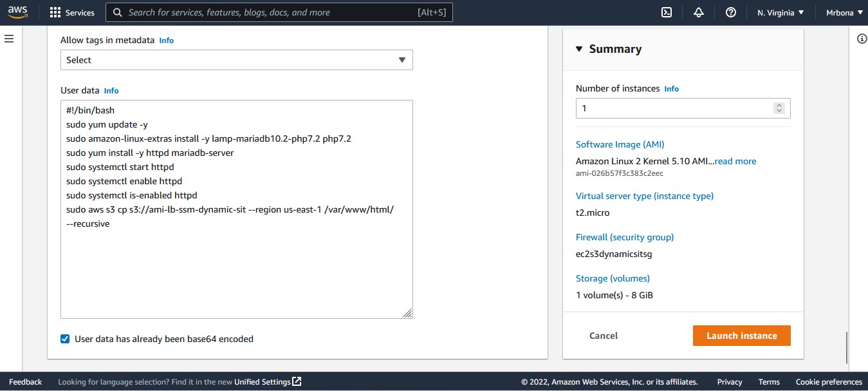Launch the instance
The image size is (868, 391).
(741, 335)
